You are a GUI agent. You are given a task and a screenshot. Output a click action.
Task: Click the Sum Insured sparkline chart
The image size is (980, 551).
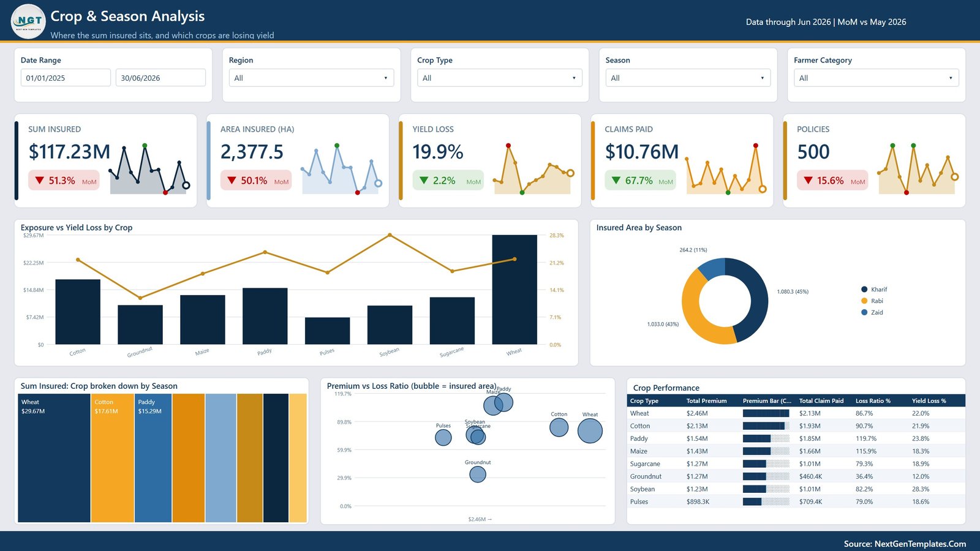(x=149, y=170)
